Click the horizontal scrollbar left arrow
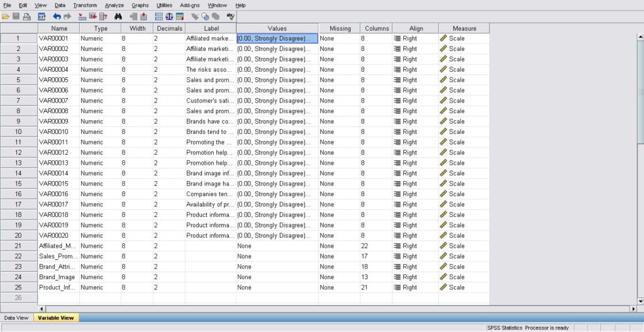The height and width of the screenshot is (332, 644). tap(42, 309)
